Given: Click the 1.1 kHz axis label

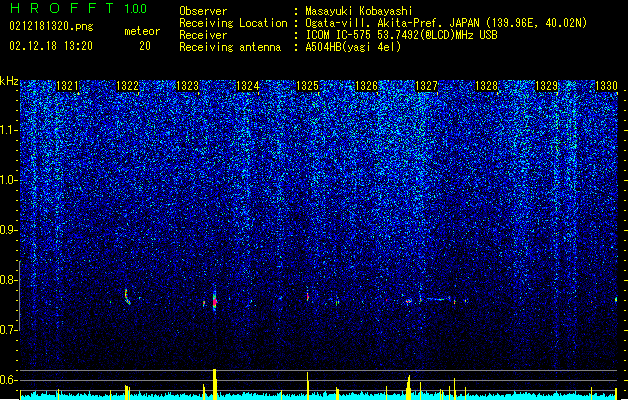Looking at the screenshot, I should tap(9, 130).
